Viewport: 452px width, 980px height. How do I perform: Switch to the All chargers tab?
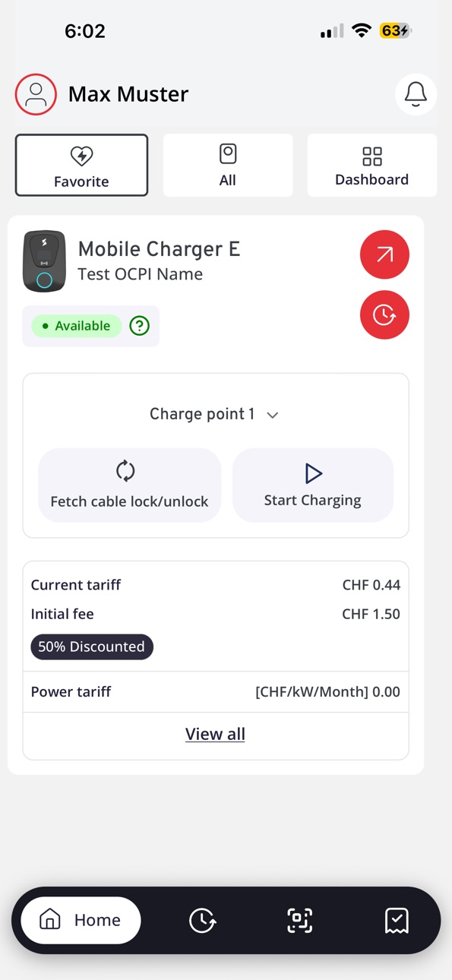pyautogui.click(x=228, y=166)
